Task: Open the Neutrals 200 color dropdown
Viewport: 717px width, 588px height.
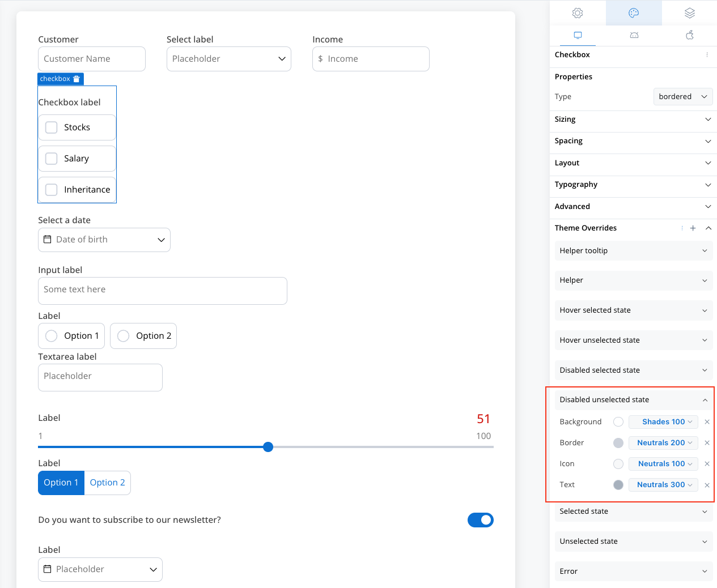Action: [663, 443]
